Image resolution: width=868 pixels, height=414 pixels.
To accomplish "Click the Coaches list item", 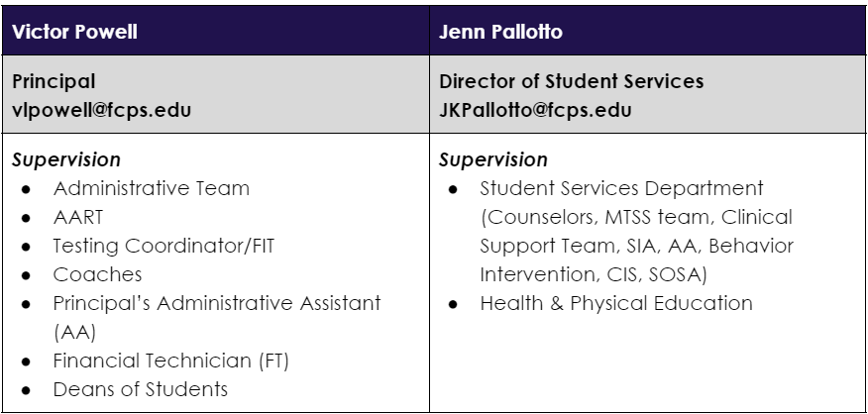I will coord(97,273).
